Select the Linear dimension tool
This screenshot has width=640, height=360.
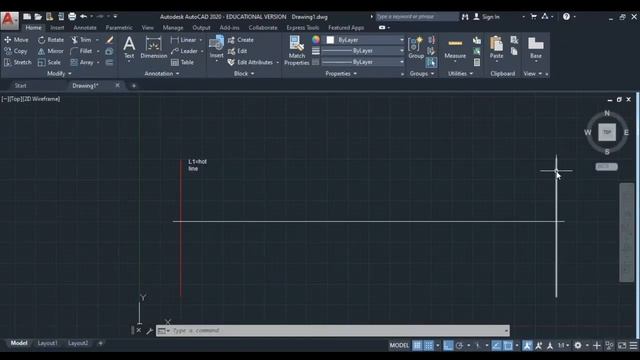(x=184, y=40)
